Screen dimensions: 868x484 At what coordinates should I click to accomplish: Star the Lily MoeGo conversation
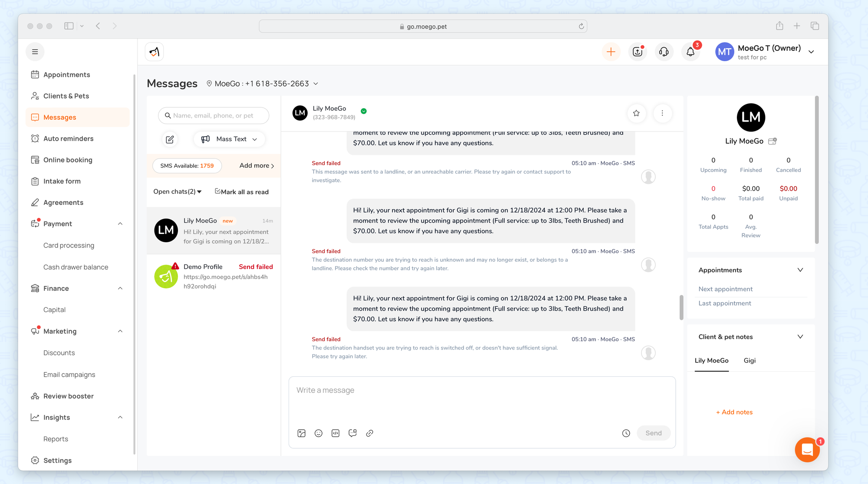click(x=636, y=113)
